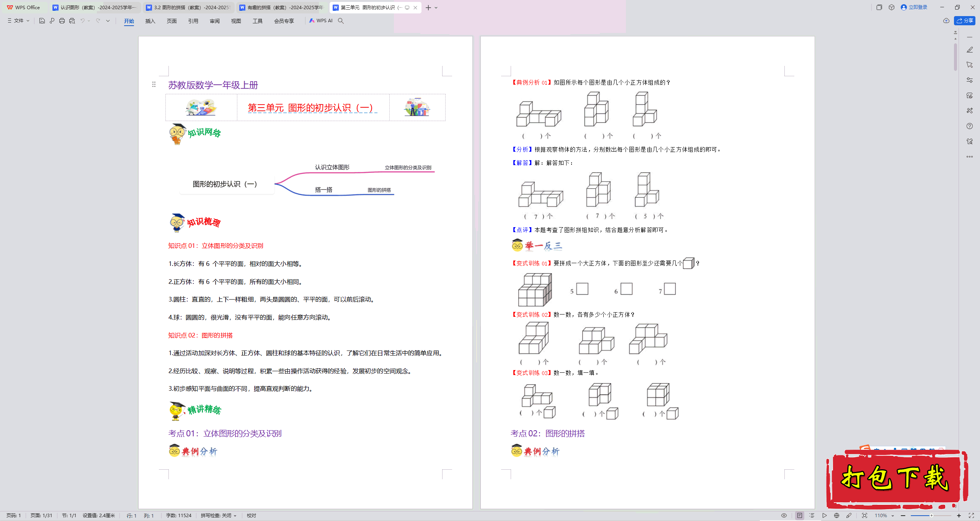The height and width of the screenshot is (521, 980).
Task: Switch to the 认识图形（教案） document tab
Action: coord(95,7)
